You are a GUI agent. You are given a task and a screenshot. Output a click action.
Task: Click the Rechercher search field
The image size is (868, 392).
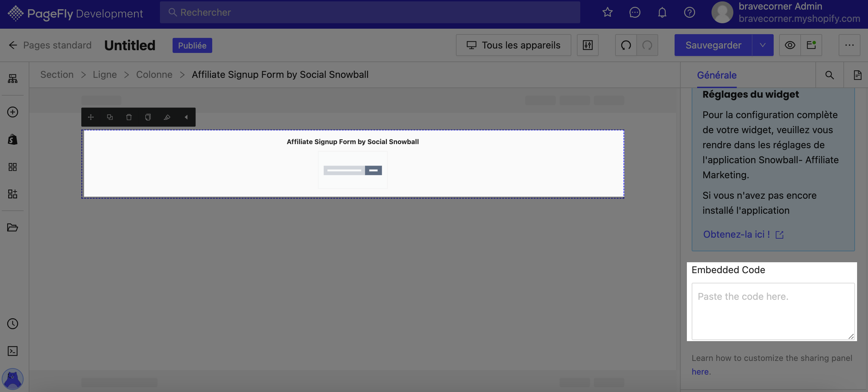tap(370, 12)
